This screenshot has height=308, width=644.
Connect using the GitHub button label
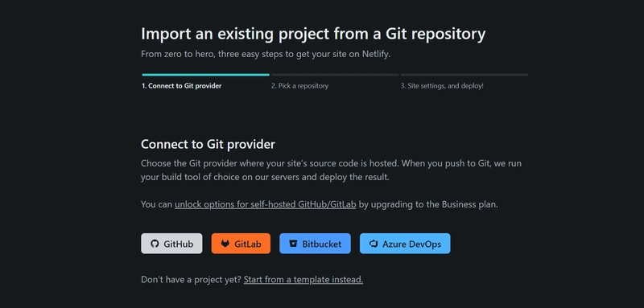(178, 244)
